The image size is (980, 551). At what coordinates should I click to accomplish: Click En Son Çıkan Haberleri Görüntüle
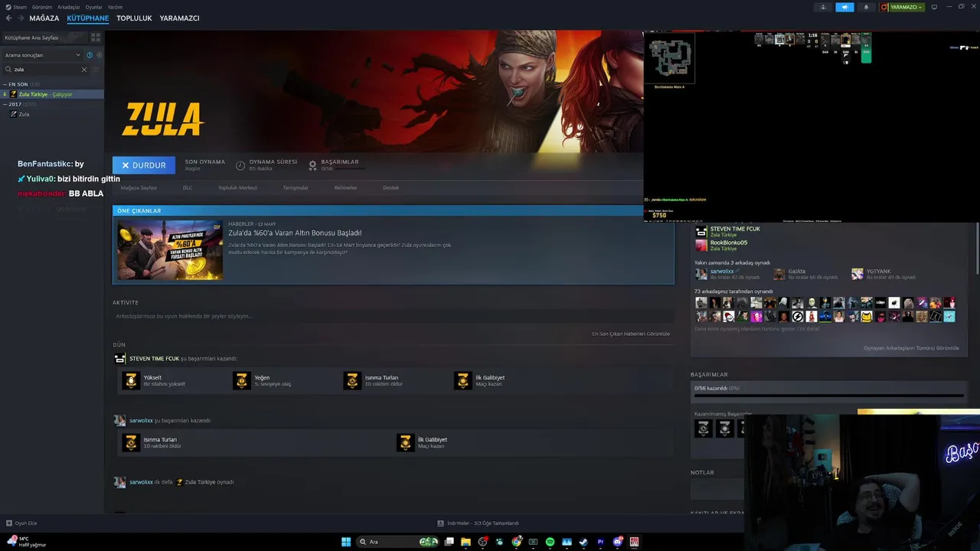(631, 334)
